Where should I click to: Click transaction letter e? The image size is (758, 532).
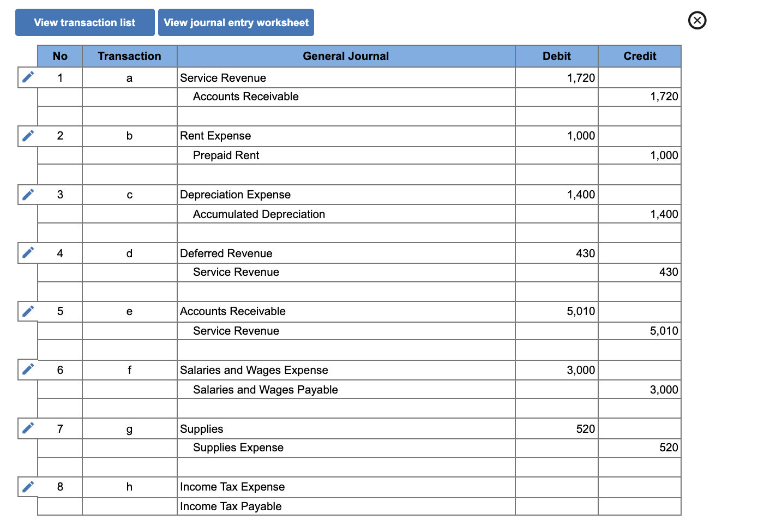pyautogui.click(x=130, y=311)
